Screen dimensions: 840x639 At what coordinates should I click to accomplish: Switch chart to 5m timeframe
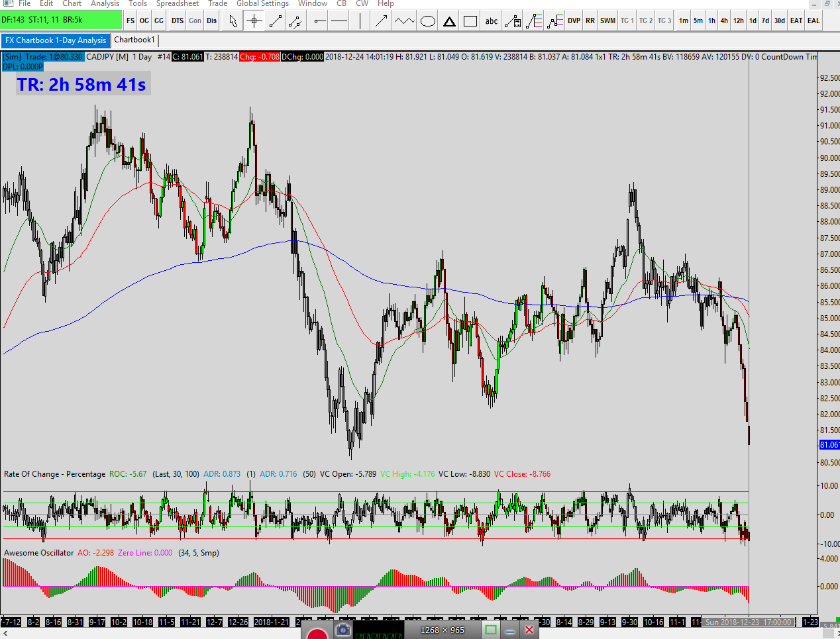point(698,21)
